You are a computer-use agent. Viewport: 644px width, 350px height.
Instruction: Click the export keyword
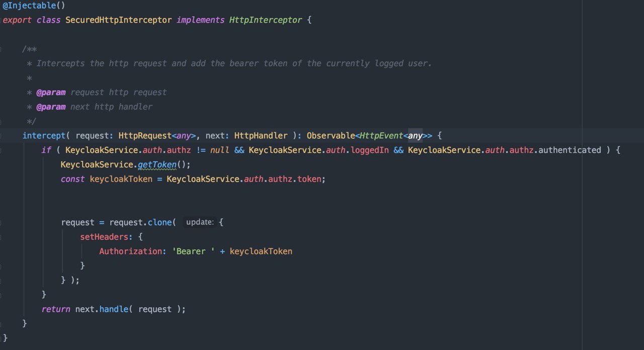[17, 20]
